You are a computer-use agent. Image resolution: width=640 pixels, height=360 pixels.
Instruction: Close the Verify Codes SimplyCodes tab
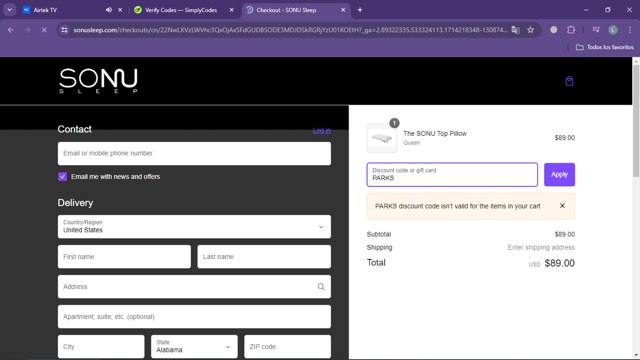(x=231, y=10)
